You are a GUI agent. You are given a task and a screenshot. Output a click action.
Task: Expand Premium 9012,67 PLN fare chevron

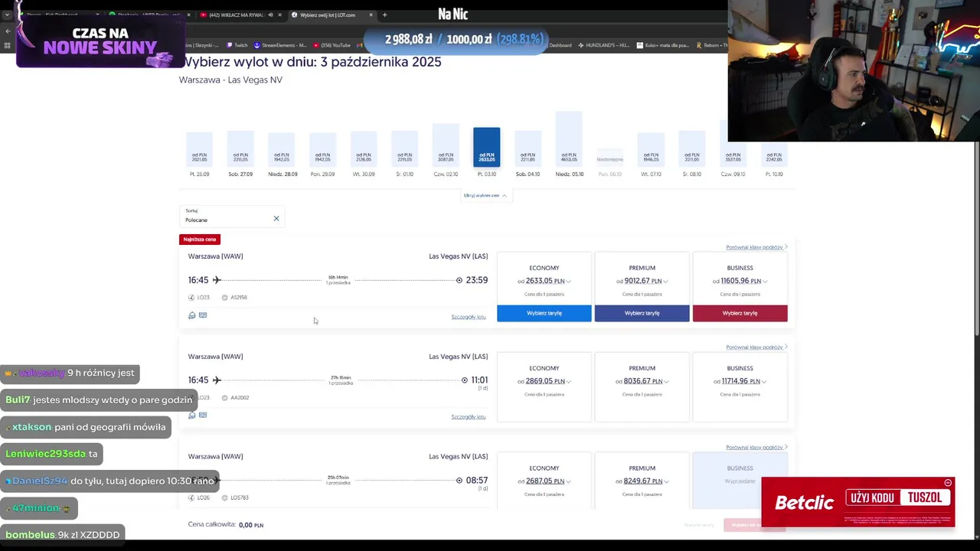665,282
